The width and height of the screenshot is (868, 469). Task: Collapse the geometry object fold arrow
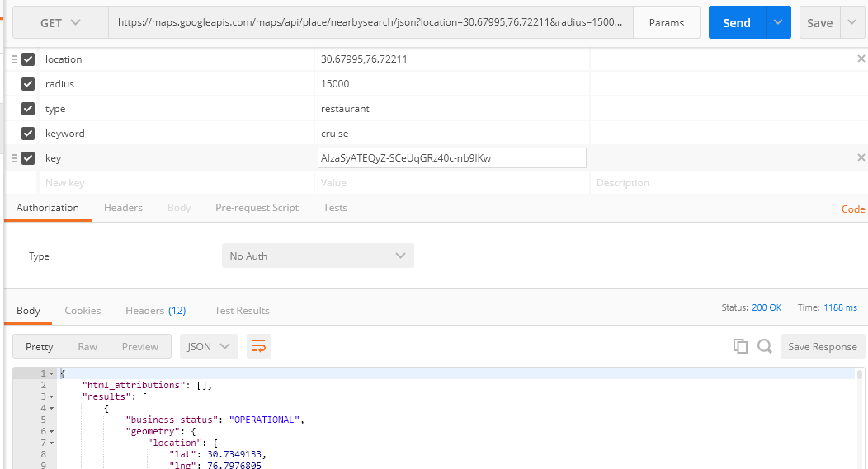pyautogui.click(x=51, y=431)
